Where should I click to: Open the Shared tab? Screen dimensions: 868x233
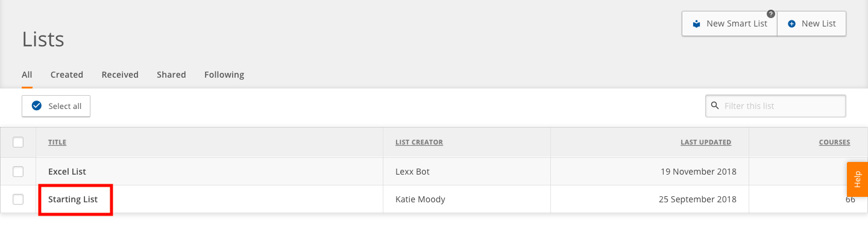coord(171,75)
